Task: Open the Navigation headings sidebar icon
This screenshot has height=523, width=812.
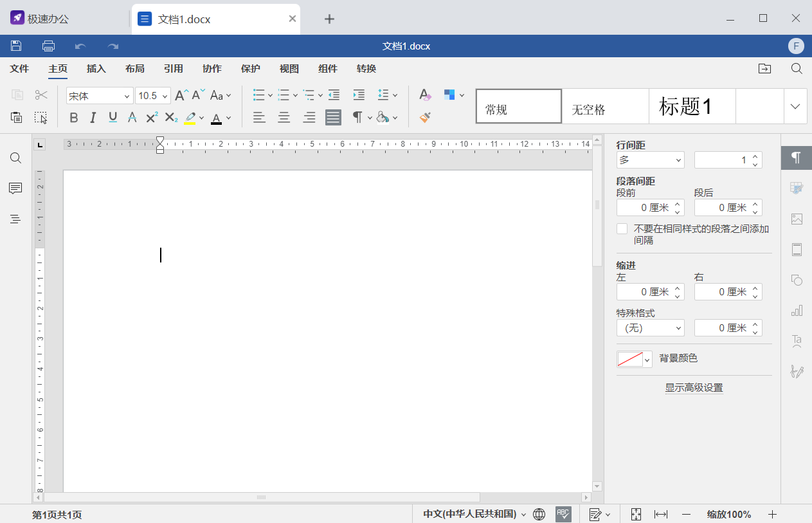Action: [15, 219]
